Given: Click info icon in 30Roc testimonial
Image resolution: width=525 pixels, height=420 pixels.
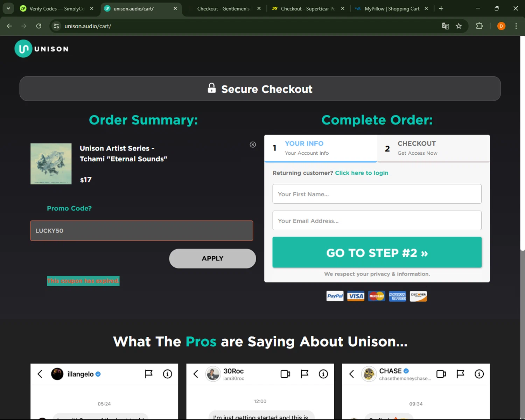Looking at the screenshot, I should 323,374.
